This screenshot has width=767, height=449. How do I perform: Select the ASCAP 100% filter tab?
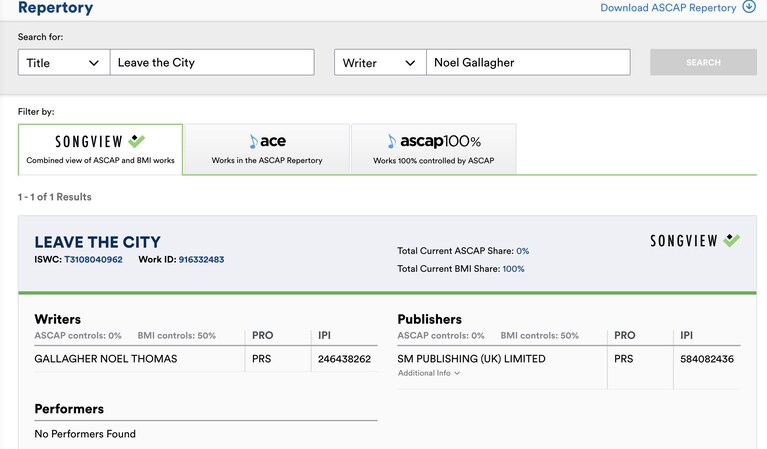434,150
